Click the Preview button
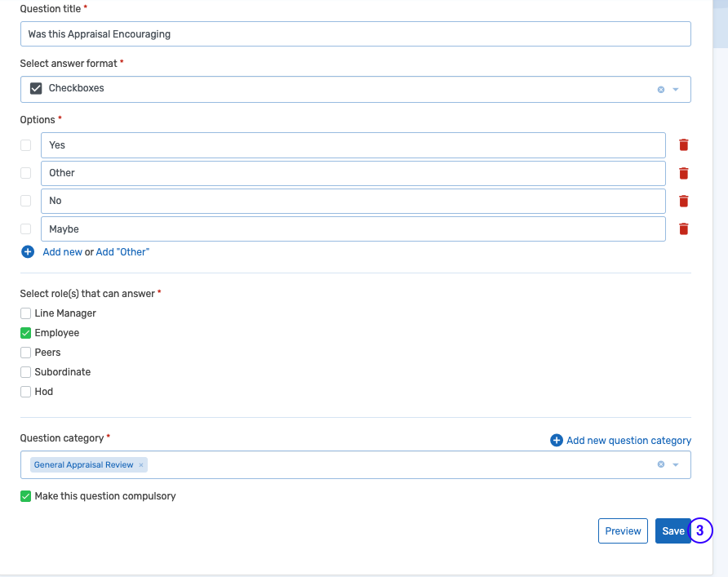The width and height of the screenshot is (728, 577). tap(623, 530)
